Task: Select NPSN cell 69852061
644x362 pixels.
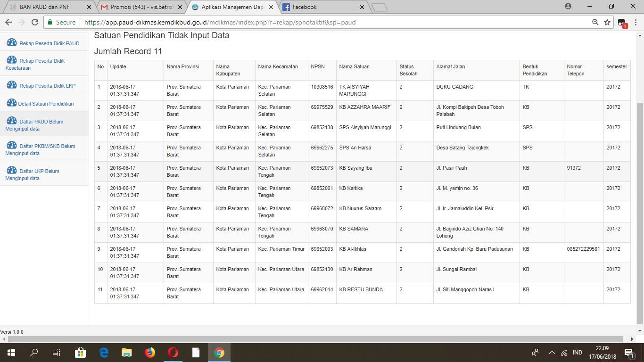Action: pyautogui.click(x=322, y=192)
